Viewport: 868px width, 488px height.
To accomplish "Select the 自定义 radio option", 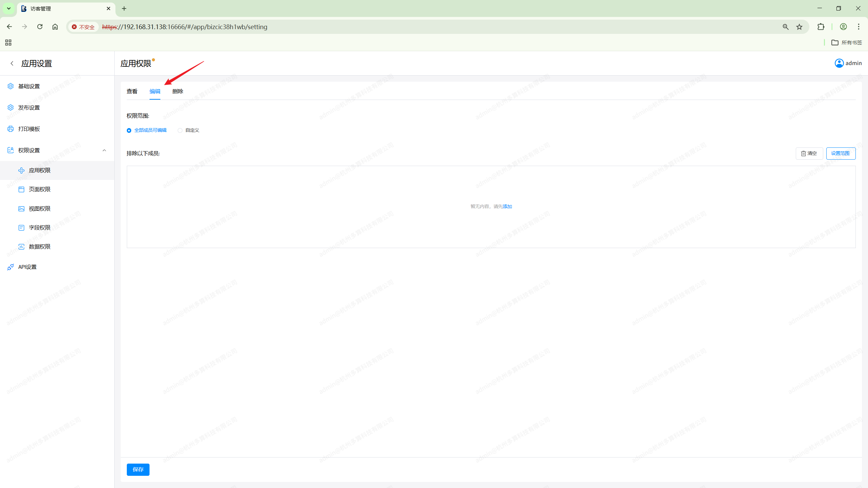I will pyautogui.click(x=180, y=130).
